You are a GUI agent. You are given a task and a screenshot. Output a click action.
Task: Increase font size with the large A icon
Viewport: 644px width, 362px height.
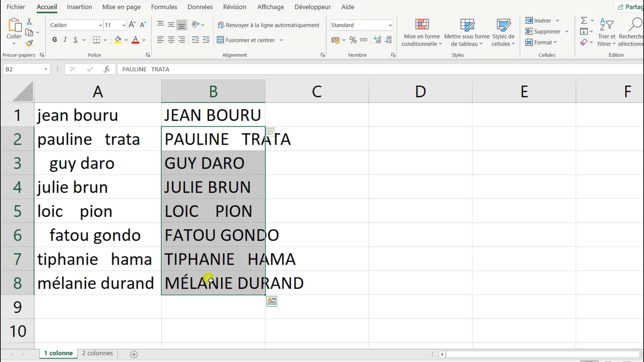[x=132, y=25]
